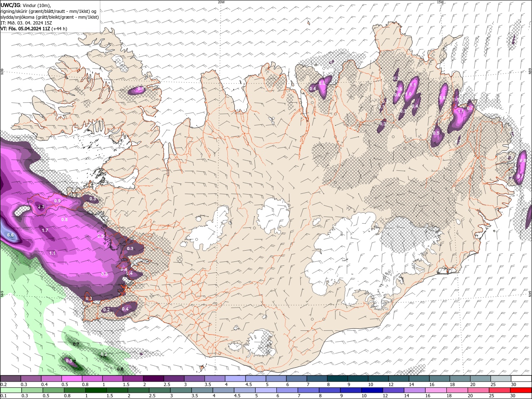Pick the deep blue swatch labeled 10 in the lower scale
The width and height of the screenshot is (532, 399).
pos(372,390)
